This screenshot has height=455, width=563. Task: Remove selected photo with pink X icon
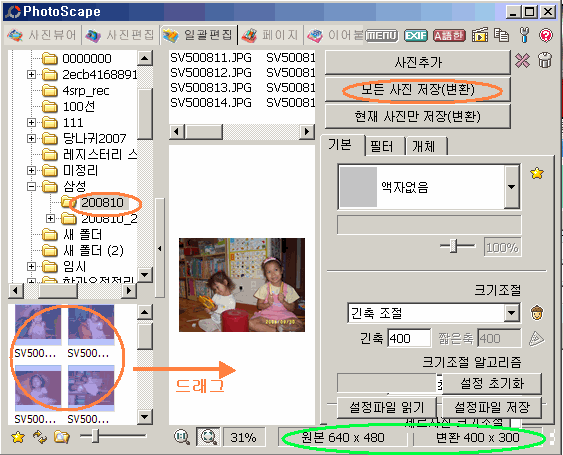522,60
